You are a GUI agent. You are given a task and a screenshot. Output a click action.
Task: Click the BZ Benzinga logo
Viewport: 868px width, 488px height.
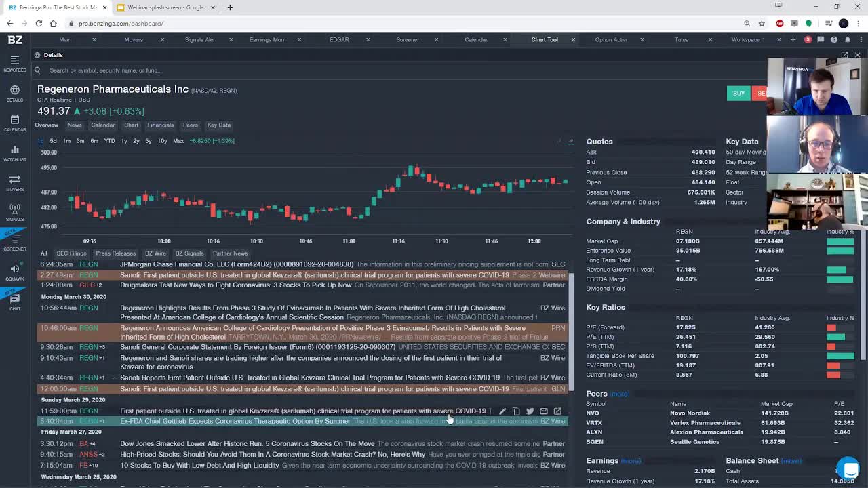point(15,40)
